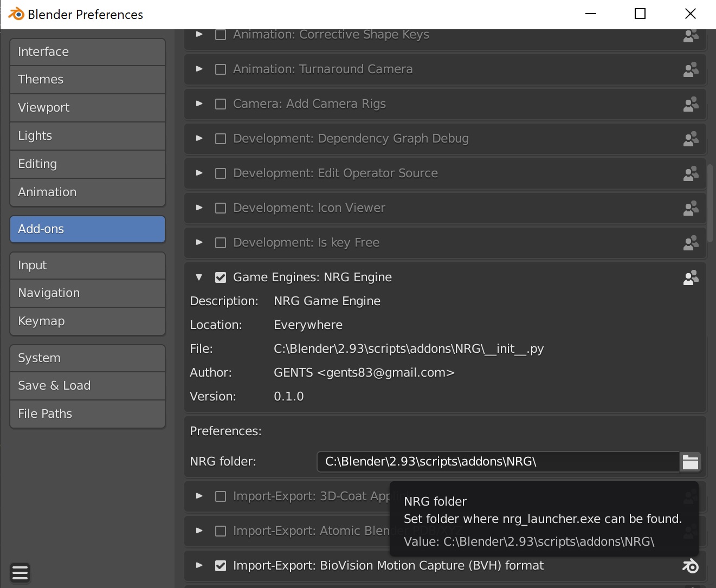
Task: Enable Dependency Graph Debug add-on
Action: point(221,139)
